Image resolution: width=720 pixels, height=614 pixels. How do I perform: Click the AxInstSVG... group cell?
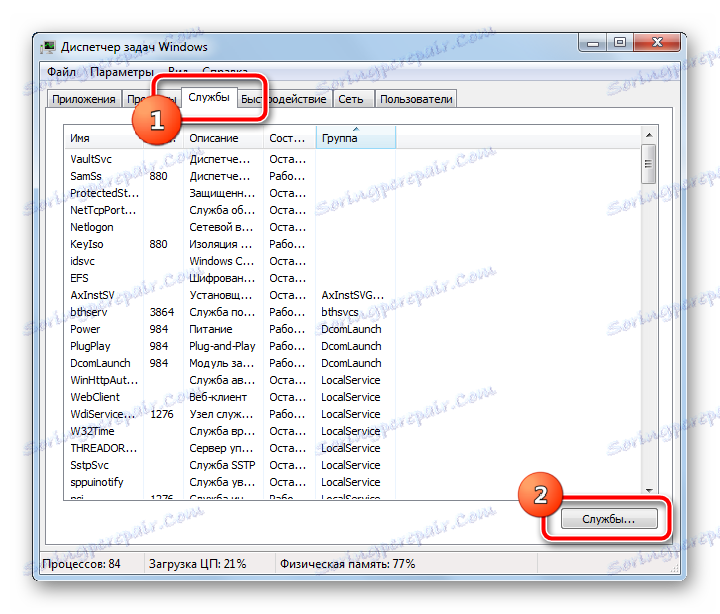point(352,295)
